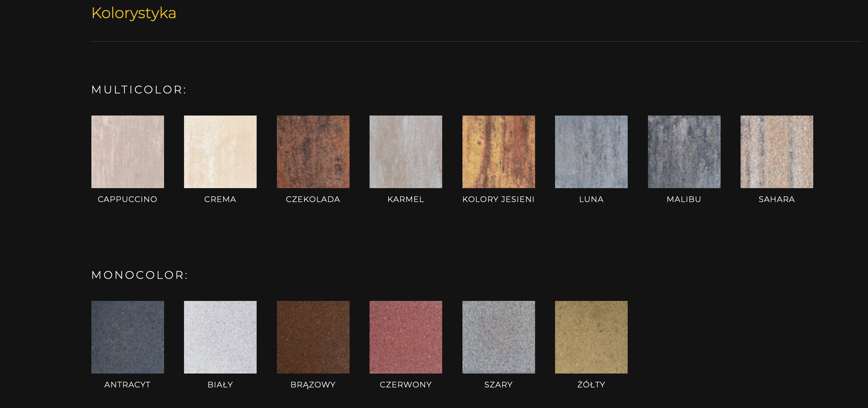868x408 pixels.
Task: Select the Malibu color swatch
Action: coord(684,152)
